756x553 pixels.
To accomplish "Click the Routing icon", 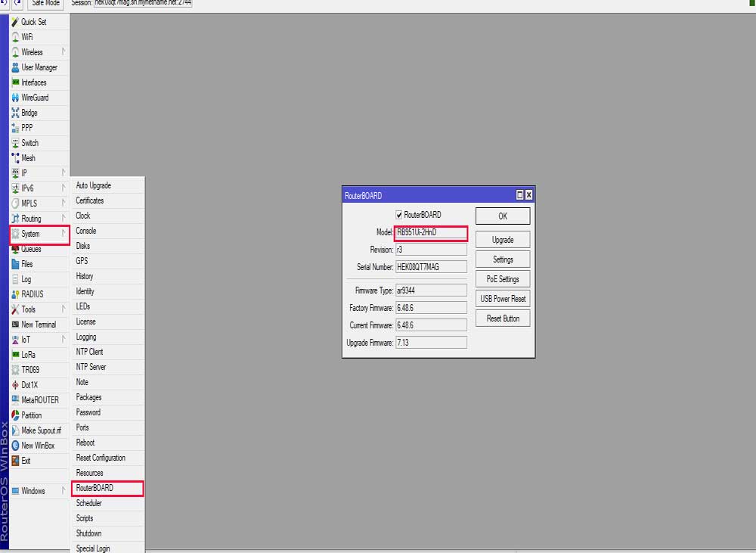I will point(15,219).
